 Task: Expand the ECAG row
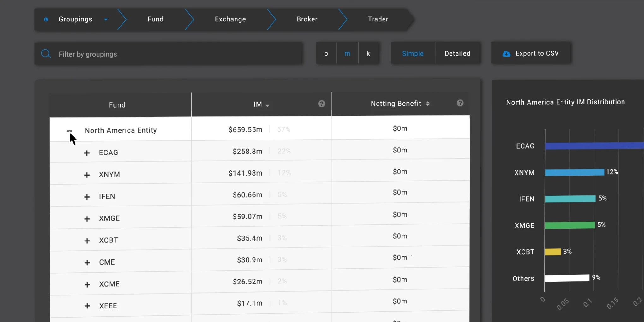pos(87,153)
